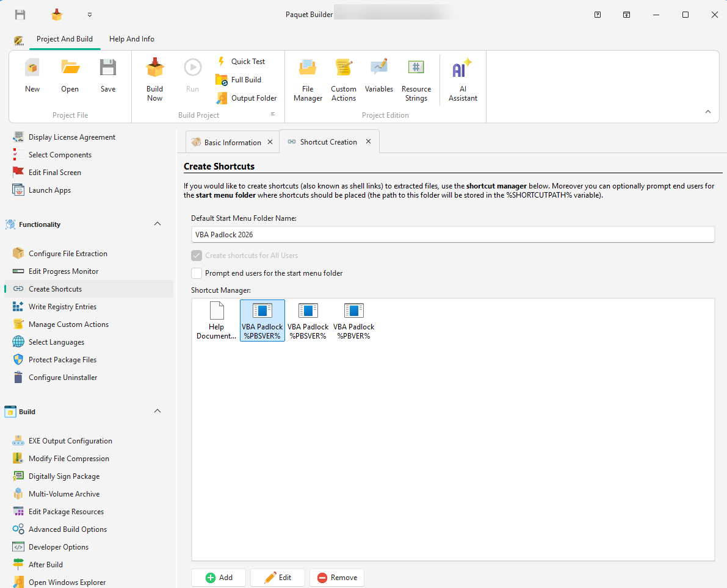Viewport: 727px width, 588px height.
Task: Enable prompting end users for start menu folder
Action: coord(197,273)
